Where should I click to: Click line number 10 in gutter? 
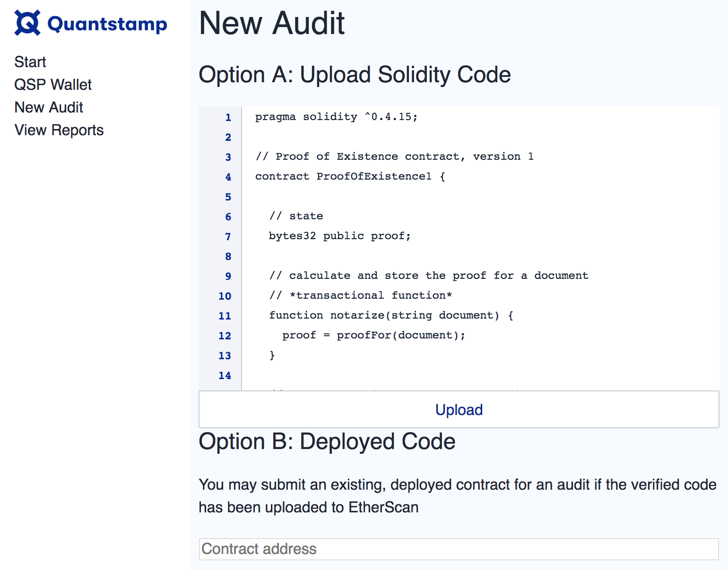point(225,296)
